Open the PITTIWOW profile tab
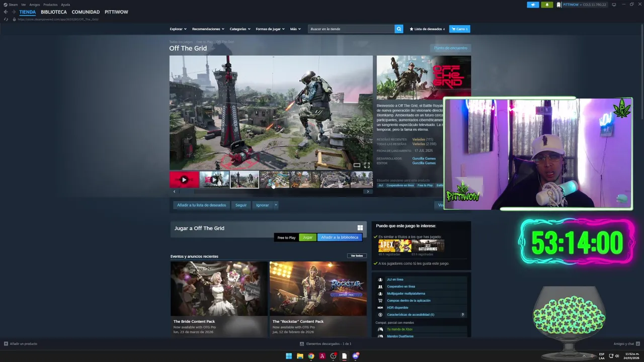This screenshot has height=362, width=644. tap(116, 12)
